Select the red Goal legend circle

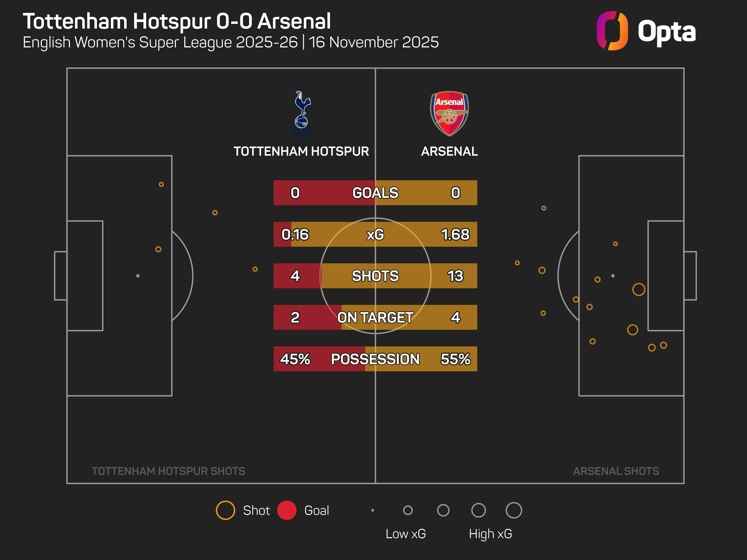[287, 510]
